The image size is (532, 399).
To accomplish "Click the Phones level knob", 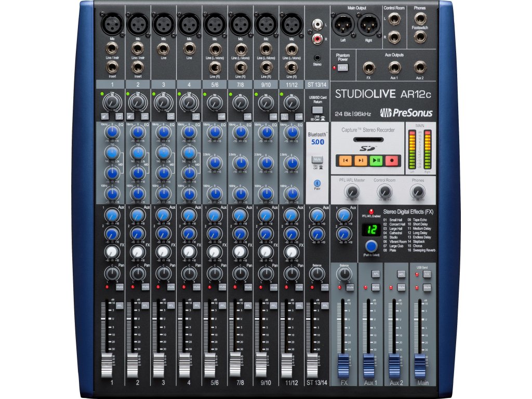I will pyautogui.click(x=417, y=192).
